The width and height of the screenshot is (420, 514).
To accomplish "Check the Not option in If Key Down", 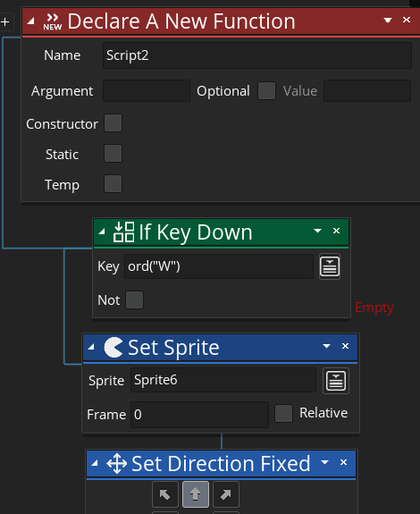I will [x=134, y=300].
